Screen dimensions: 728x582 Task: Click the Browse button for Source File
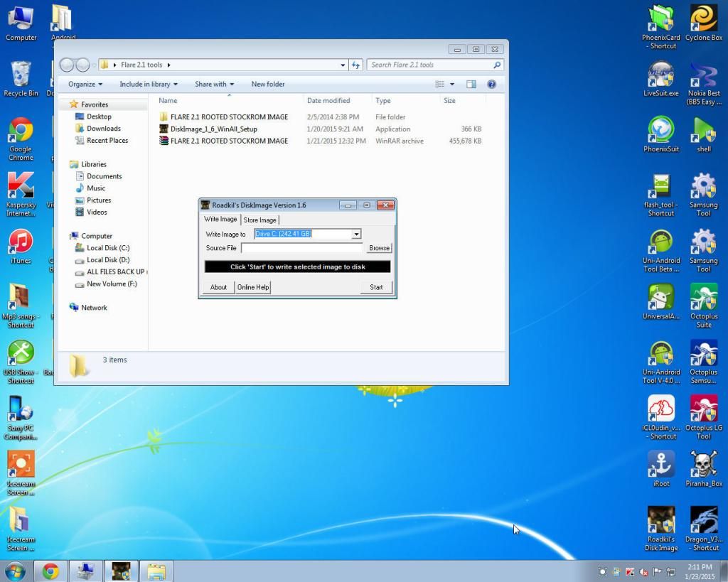[x=379, y=248]
